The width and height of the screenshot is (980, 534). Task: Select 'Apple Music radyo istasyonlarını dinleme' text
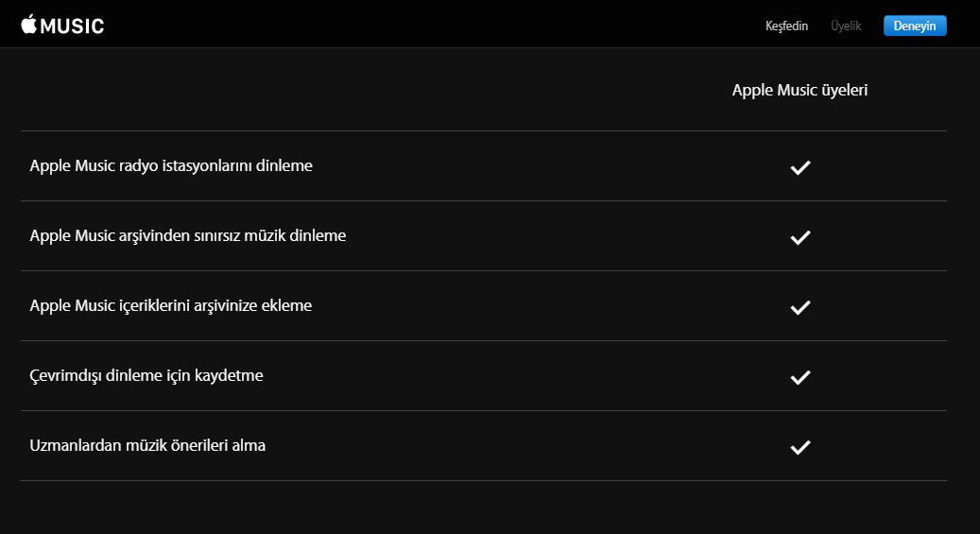tap(171, 165)
